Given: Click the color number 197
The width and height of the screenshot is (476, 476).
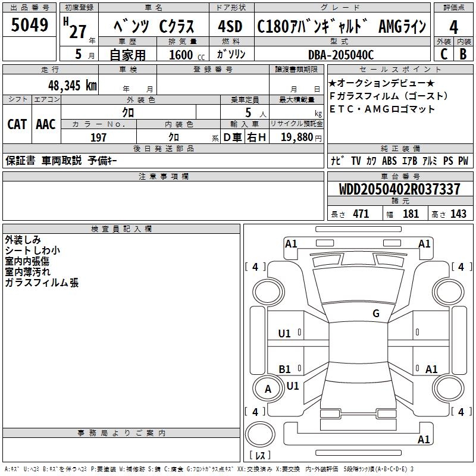Looking at the screenshot, I should [x=98, y=137].
